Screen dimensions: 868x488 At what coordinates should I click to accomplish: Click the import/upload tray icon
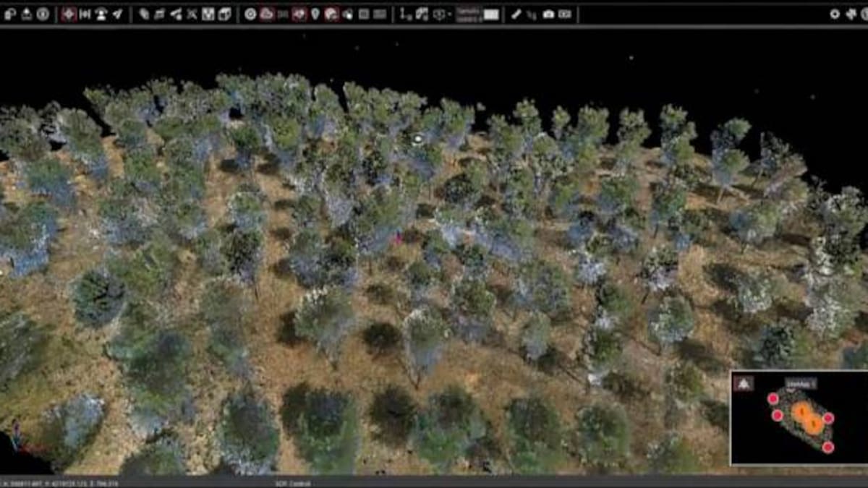pyautogui.click(x=27, y=14)
